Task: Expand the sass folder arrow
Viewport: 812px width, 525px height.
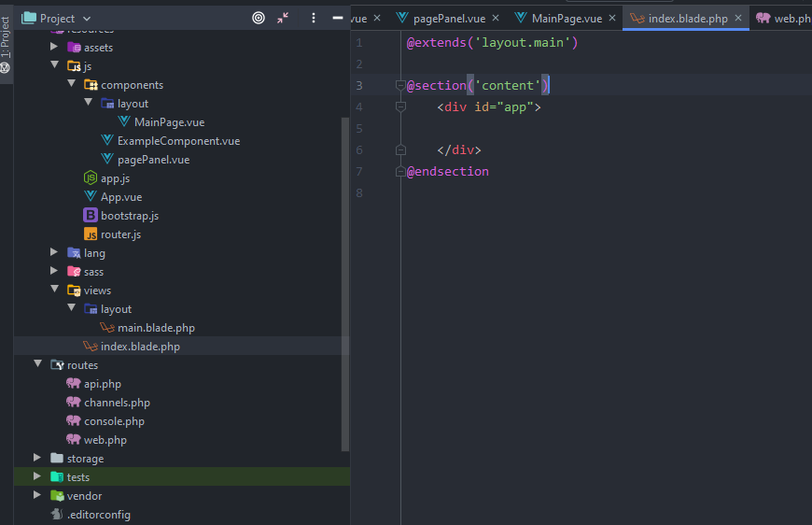Action: click(54, 271)
